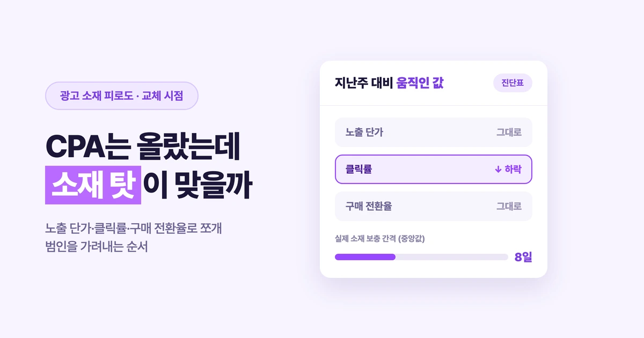Select the 노출 단가 row label
The width and height of the screenshot is (644, 338).
pos(364,133)
